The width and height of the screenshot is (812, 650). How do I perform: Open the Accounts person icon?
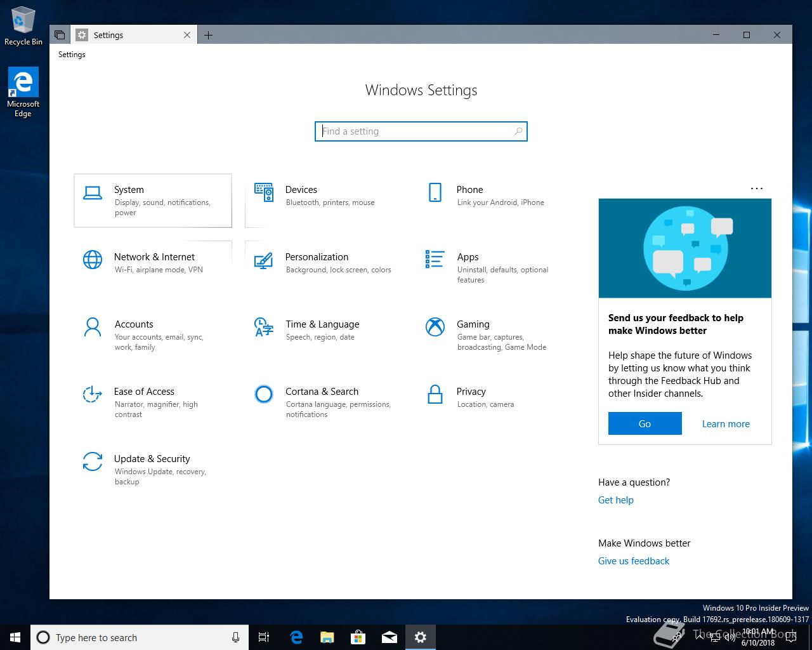pyautogui.click(x=93, y=327)
